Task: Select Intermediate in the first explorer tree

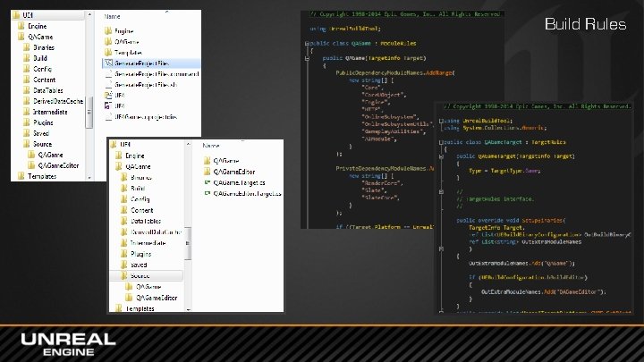Action: (50, 112)
